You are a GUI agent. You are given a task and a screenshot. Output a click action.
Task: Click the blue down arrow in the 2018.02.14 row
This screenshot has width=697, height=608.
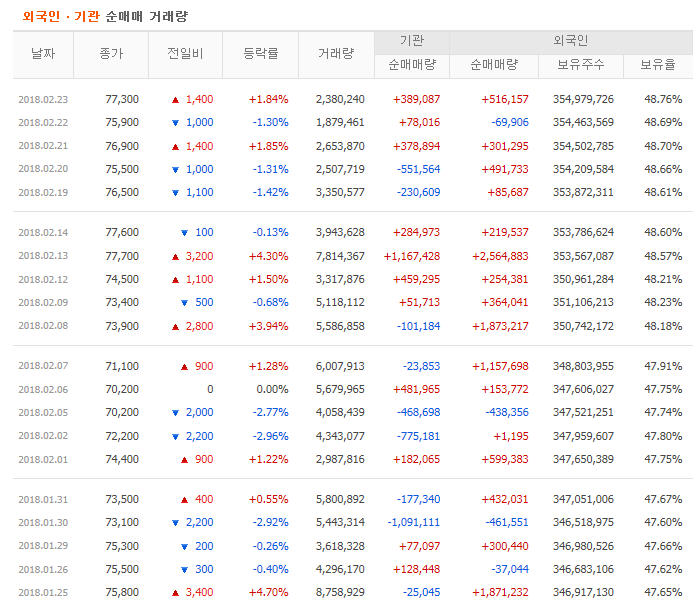[x=183, y=233]
